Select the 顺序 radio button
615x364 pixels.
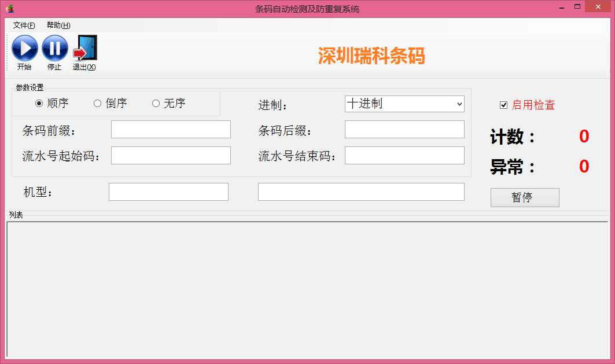pyautogui.click(x=39, y=104)
